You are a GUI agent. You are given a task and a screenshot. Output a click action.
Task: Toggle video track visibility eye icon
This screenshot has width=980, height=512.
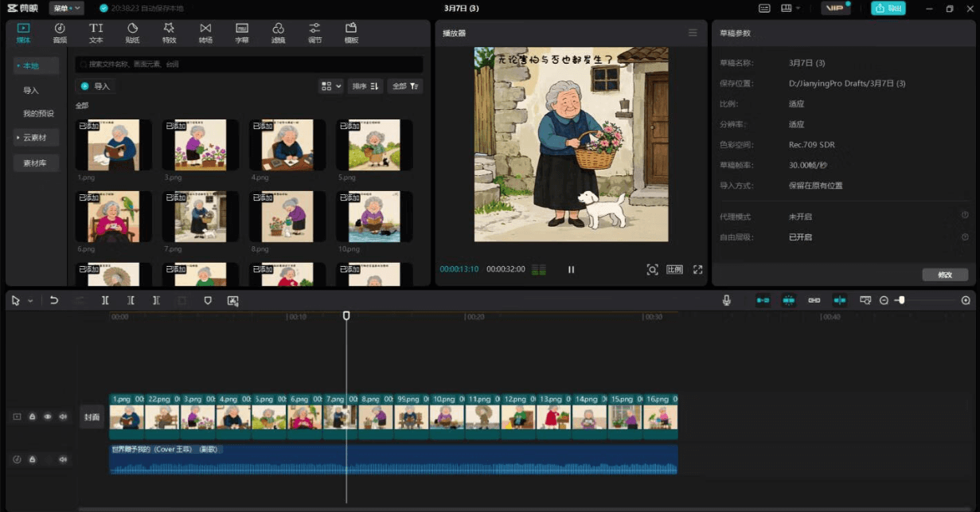48,416
